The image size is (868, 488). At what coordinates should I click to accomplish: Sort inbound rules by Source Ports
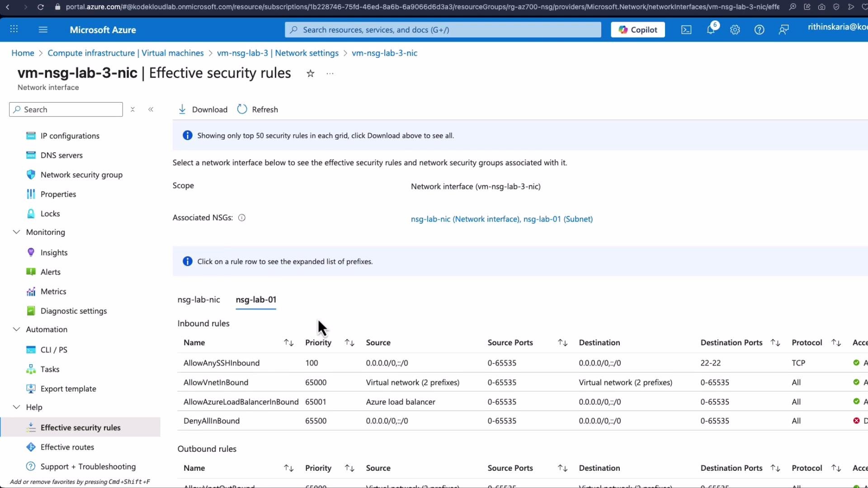click(562, 343)
